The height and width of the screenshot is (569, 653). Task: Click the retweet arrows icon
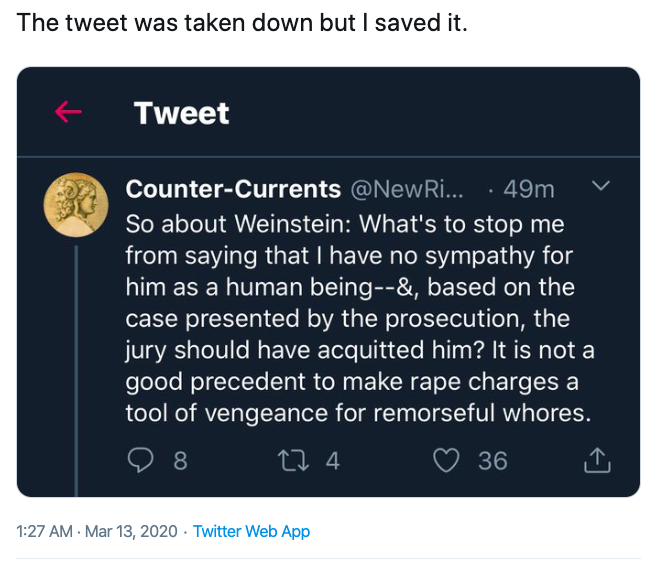tap(294, 460)
